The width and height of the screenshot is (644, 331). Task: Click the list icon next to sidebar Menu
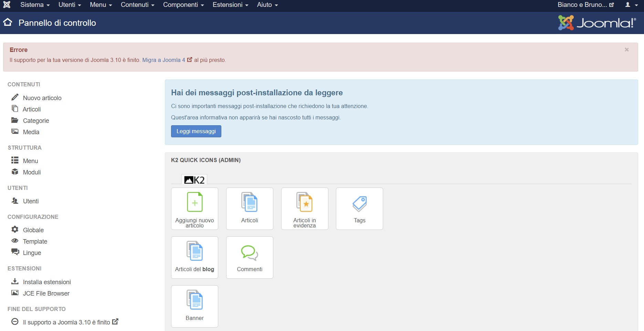pyautogui.click(x=15, y=160)
